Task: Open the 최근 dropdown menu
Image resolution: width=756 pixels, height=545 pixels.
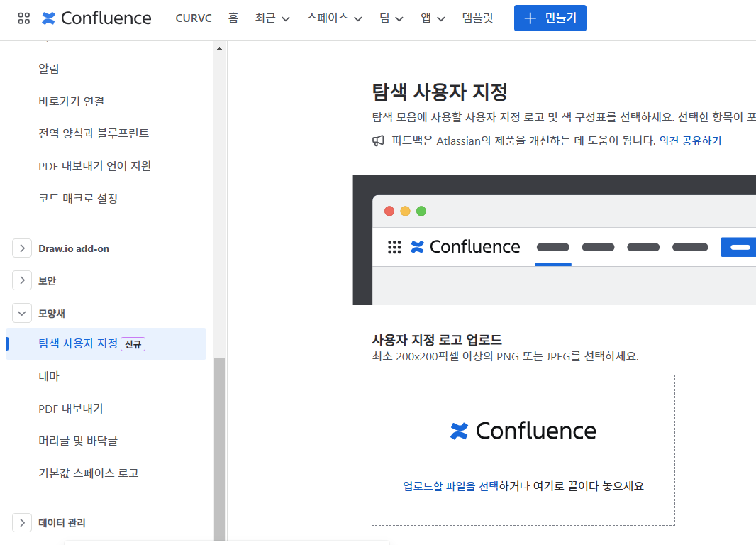Action: (x=272, y=18)
